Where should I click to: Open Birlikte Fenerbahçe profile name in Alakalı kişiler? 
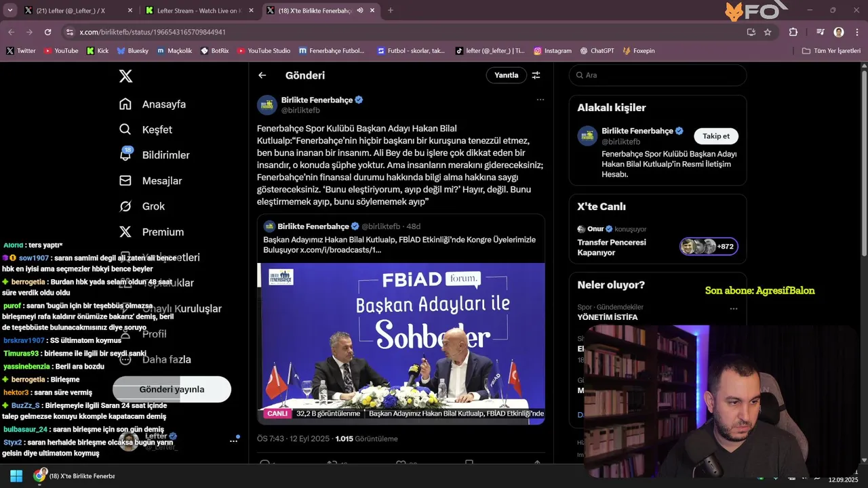[x=637, y=131]
